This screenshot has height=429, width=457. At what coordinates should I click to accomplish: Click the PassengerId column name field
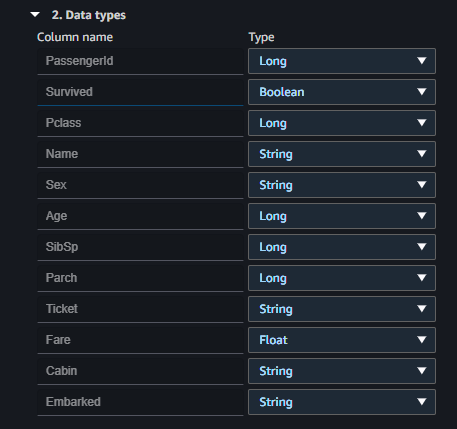(140, 61)
